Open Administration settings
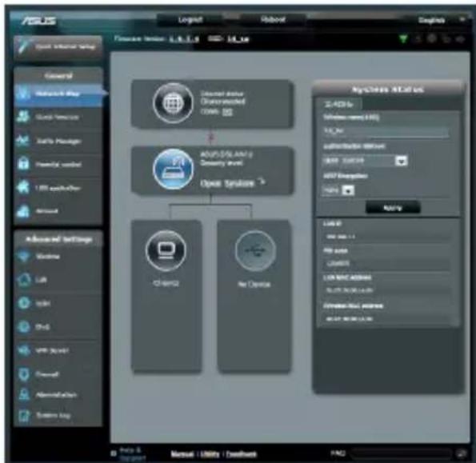The width and height of the screenshot is (476, 463). click(58, 395)
